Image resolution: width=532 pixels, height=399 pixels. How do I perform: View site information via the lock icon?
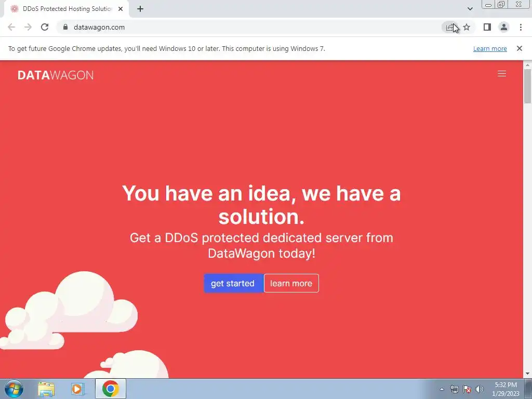pyautogui.click(x=65, y=27)
